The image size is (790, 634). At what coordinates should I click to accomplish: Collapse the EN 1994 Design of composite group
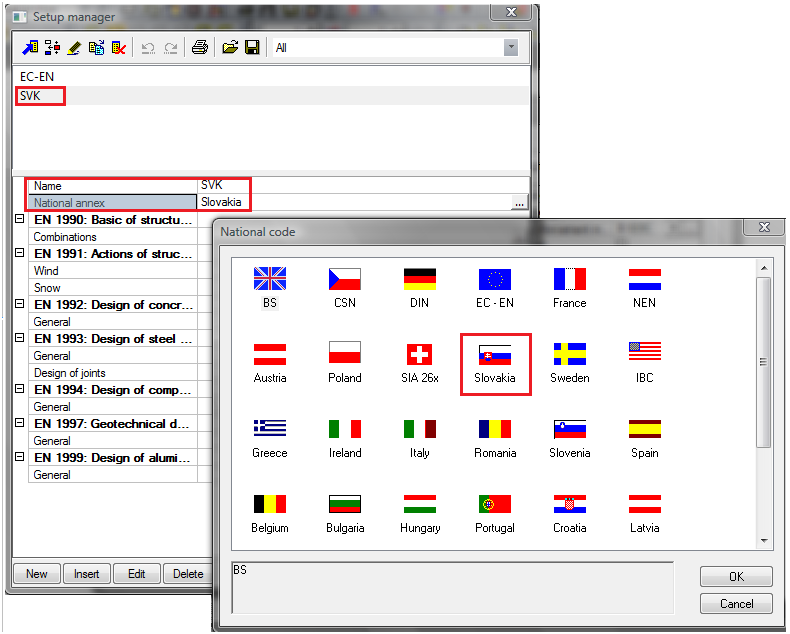point(20,389)
